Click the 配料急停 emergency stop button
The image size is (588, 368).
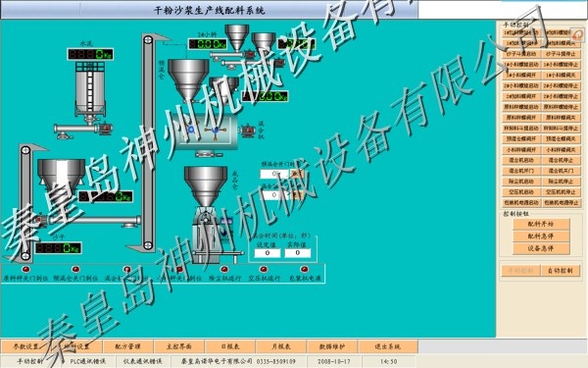(x=541, y=237)
